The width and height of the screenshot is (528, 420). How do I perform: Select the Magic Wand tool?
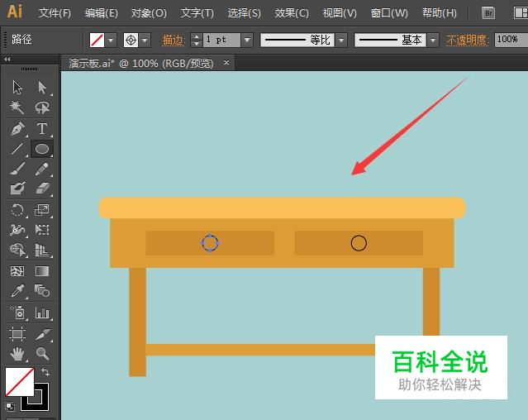(17, 107)
